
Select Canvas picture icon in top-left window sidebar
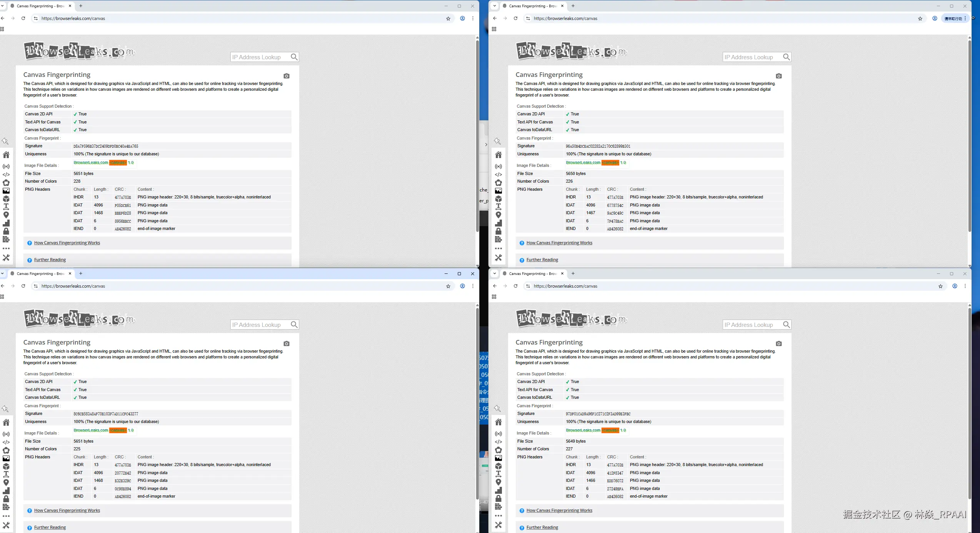[x=6, y=191]
